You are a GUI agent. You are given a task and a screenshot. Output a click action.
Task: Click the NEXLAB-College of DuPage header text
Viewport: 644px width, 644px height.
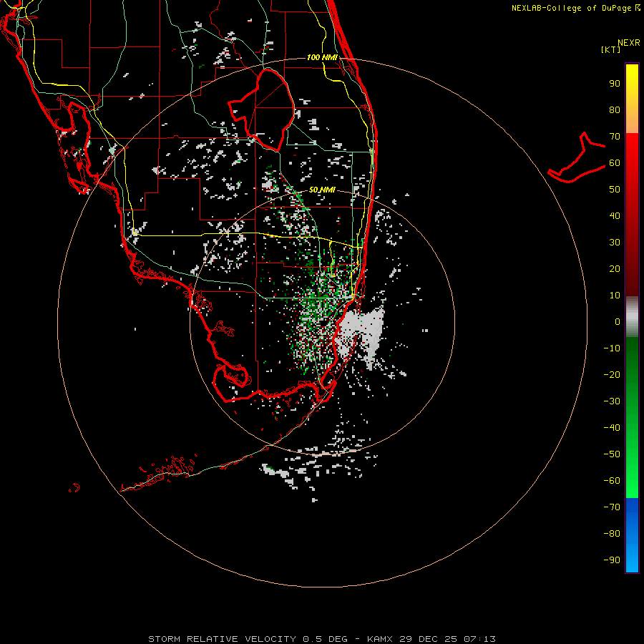[x=575, y=8]
